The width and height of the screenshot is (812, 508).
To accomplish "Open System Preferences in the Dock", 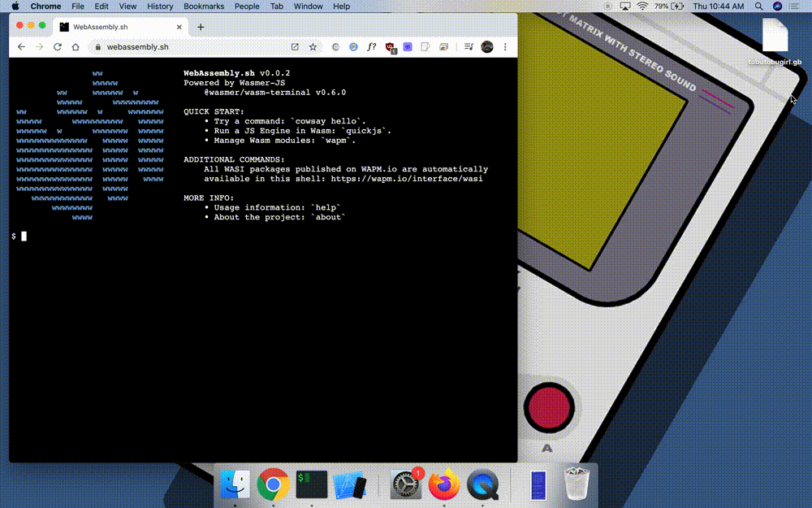I will (x=405, y=484).
